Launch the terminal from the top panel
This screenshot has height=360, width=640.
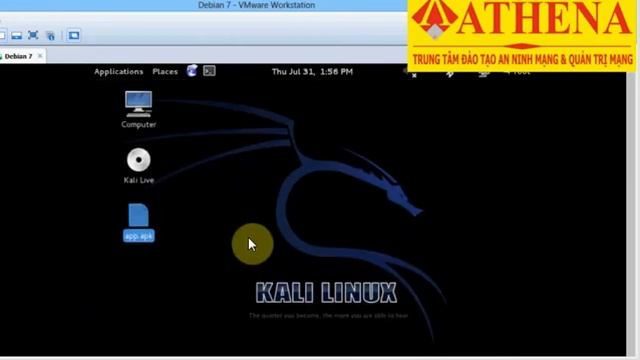pos(209,71)
